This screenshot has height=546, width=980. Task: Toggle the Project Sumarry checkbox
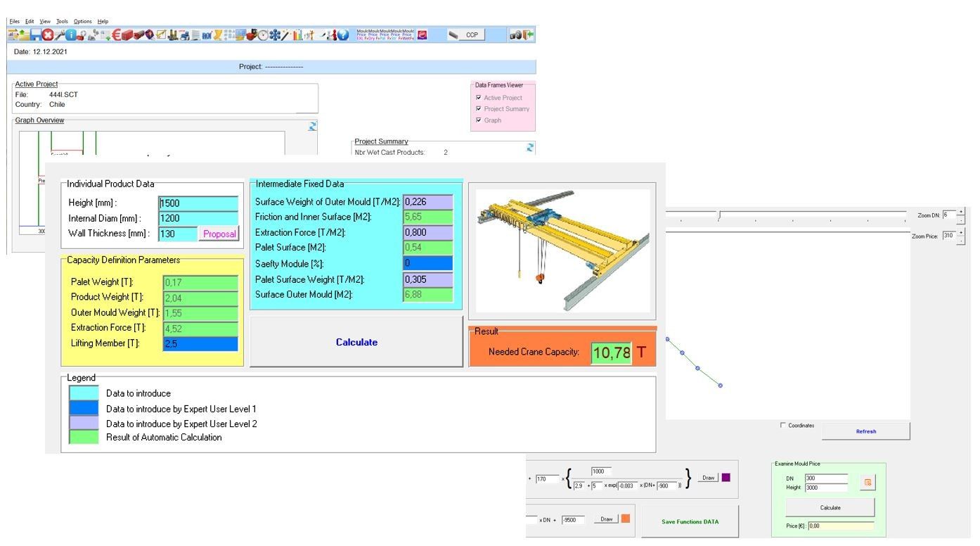pos(479,109)
